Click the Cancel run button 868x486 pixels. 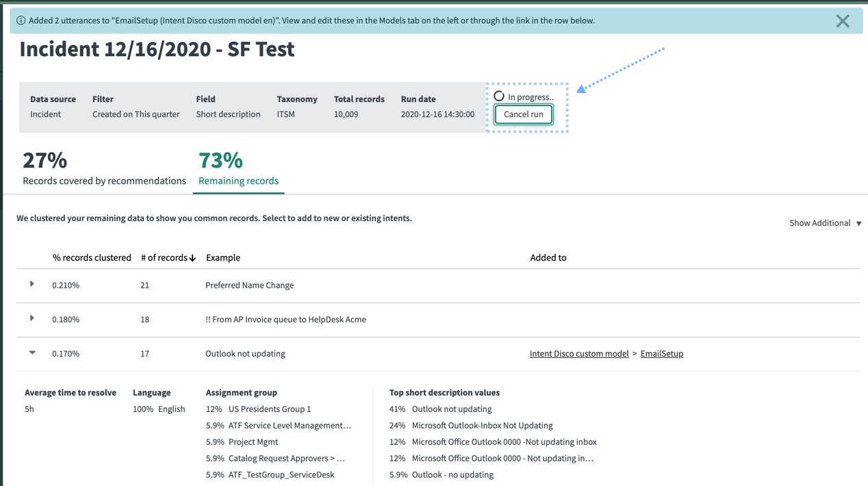[x=524, y=114]
